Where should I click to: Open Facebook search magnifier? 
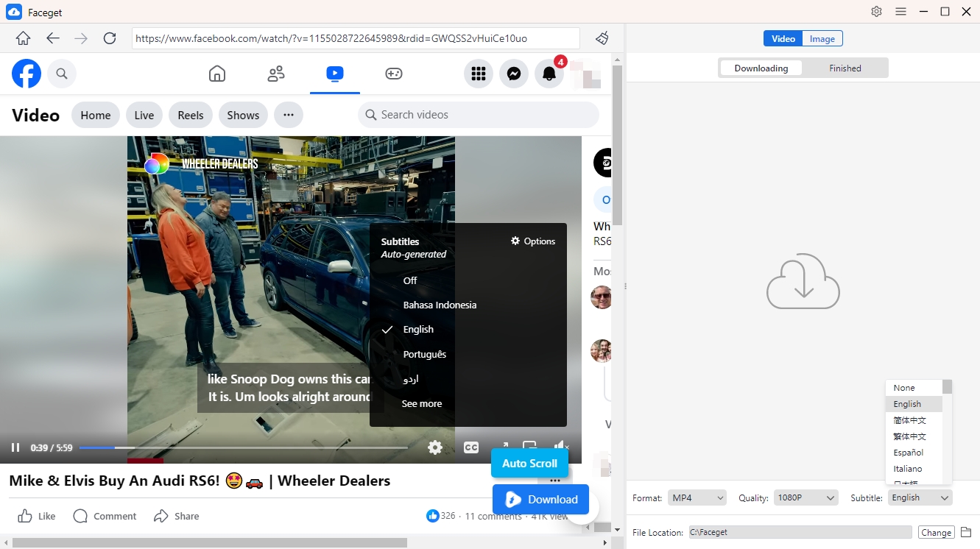[x=62, y=74]
